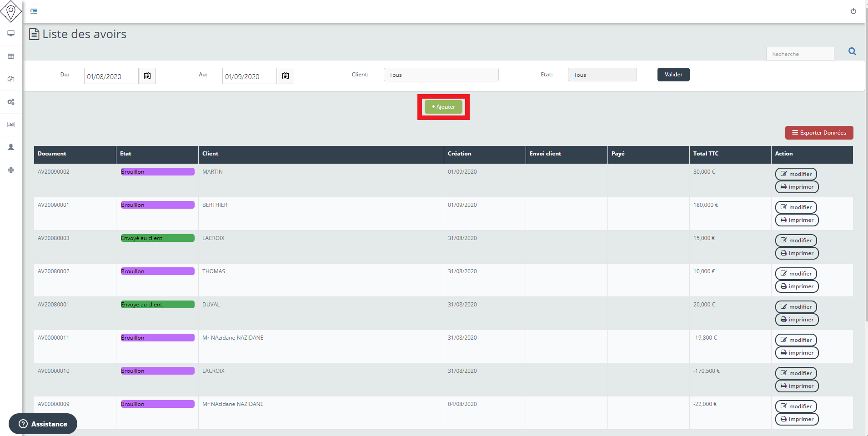868x436 pixels.
Task: Open the Assistance help widget
Action: (x=43, y=424)
